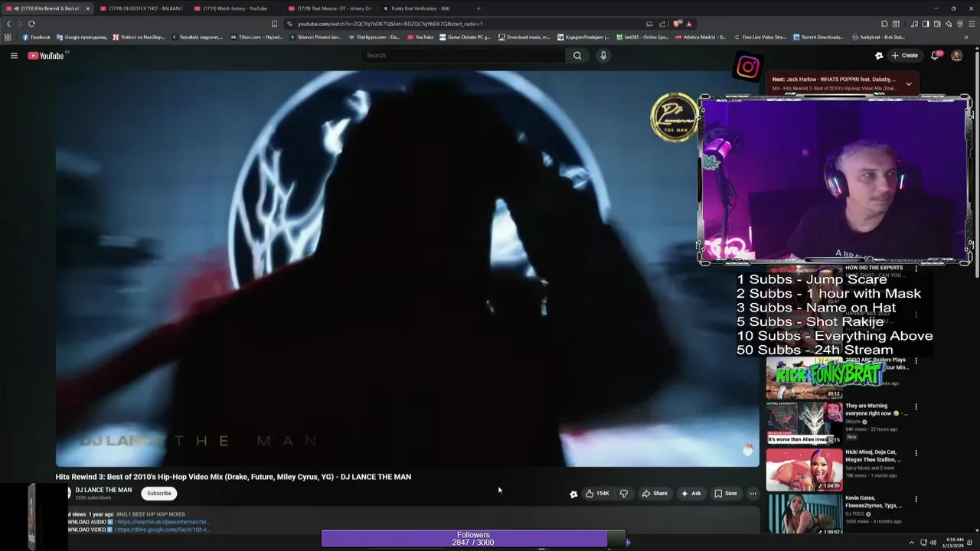Switch to That Mexican OT tab

click(x=330, y=8)
